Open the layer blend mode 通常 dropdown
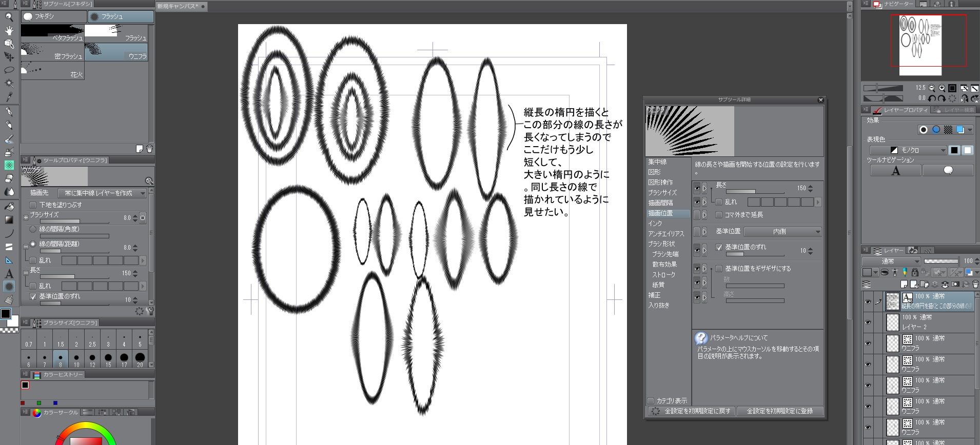This screenshot has height=445, width=980. (x=891, y=261)
